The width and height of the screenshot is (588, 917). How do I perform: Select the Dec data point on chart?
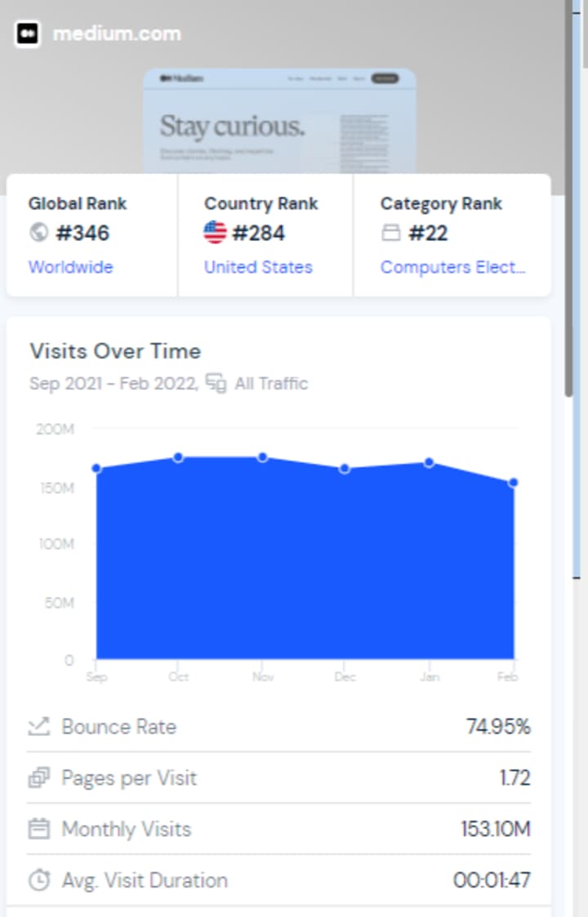pyautogui.click(x=345, y=469)
